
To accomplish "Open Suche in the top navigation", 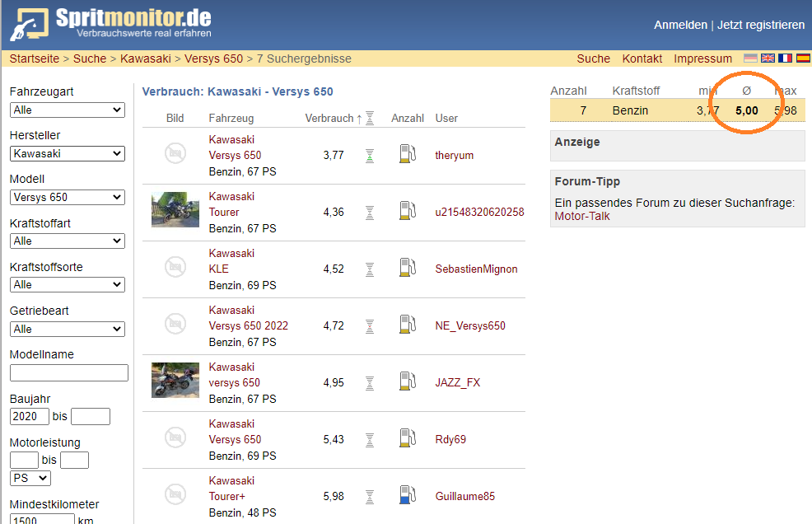I will pos(594,58).
